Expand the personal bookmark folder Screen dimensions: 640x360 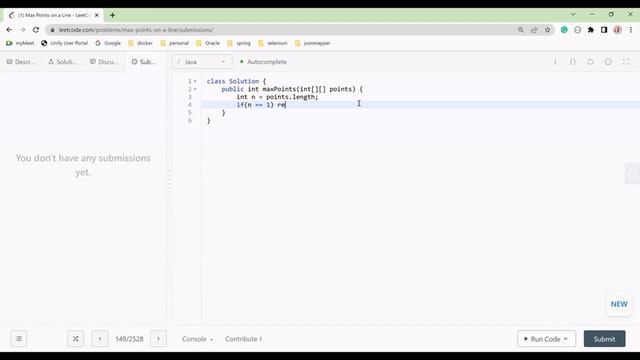tap(175, 43)
